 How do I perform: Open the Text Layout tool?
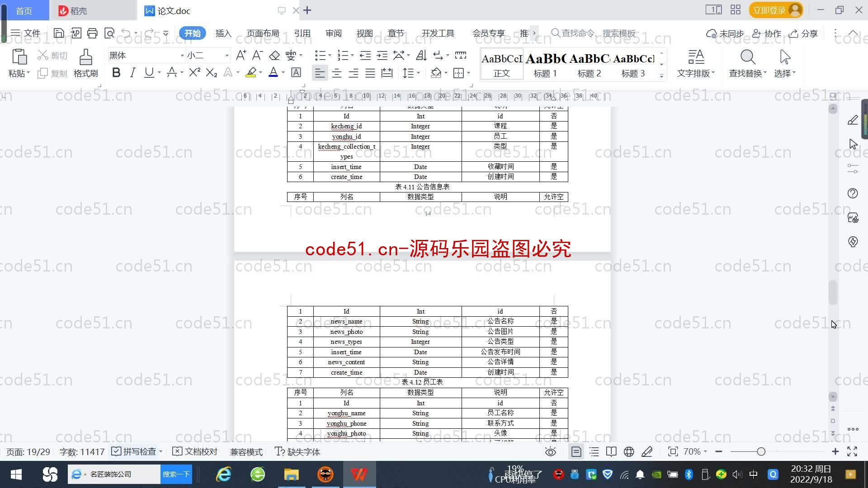[x=696, y=63]
